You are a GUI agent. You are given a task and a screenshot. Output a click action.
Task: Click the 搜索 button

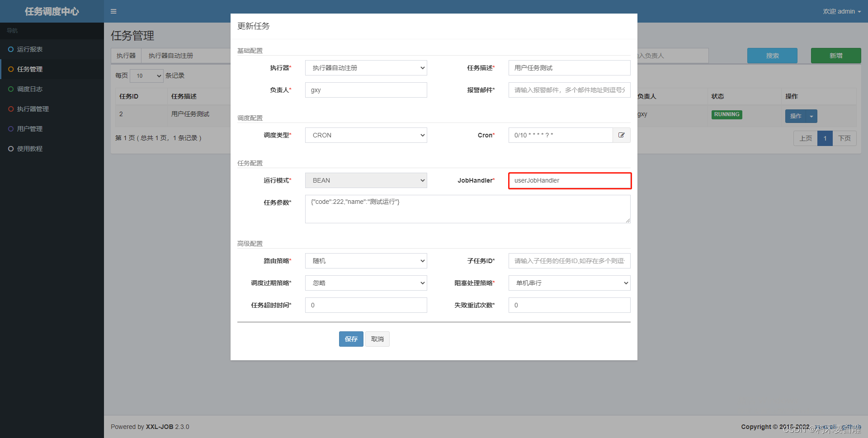tap(772, 56)
